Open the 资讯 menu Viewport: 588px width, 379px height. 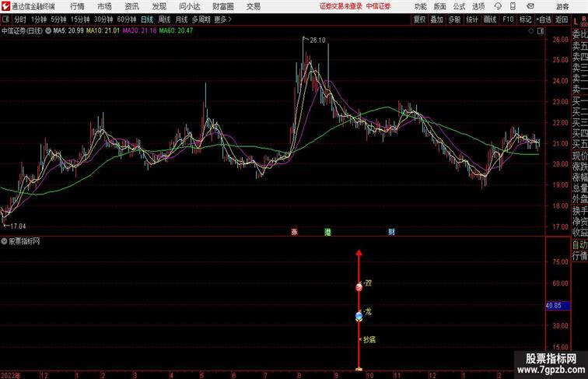point(132,6)
